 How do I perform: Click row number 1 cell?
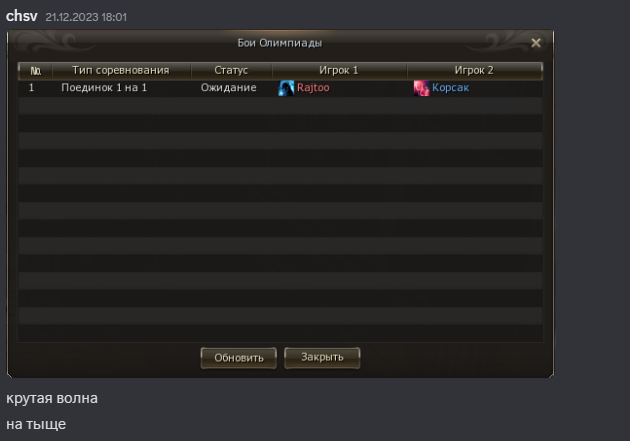point(31,88)
